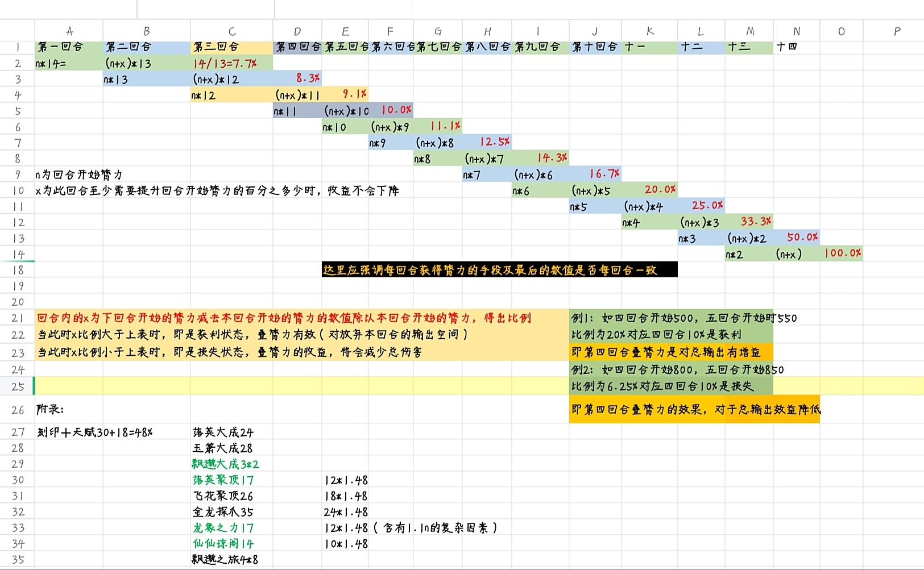Select row 18 header
Viewport: 924px width, 570px height.
point(18,270)
